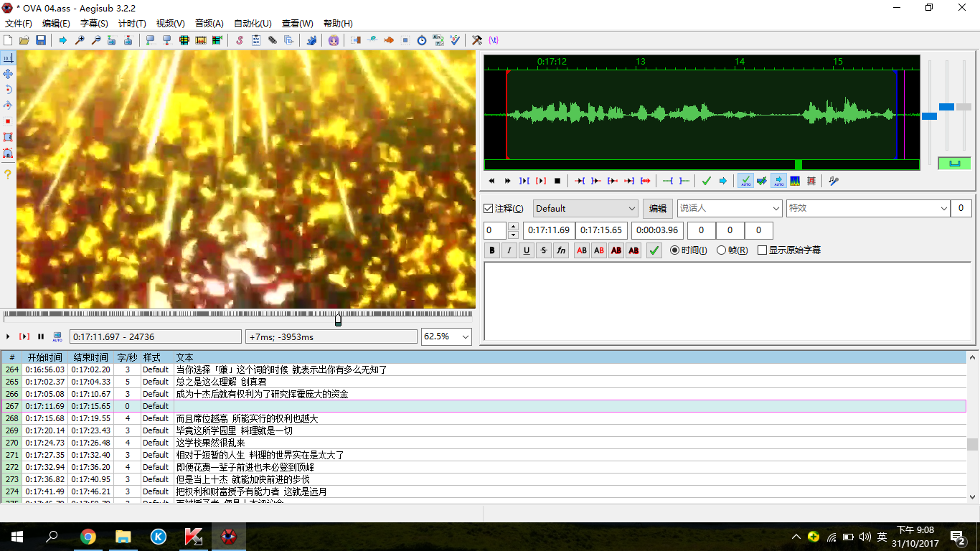The width and height of the screenshot is (980, 551).
Task: Apply Italic with the I button
Action: click(x=509, y=250)
